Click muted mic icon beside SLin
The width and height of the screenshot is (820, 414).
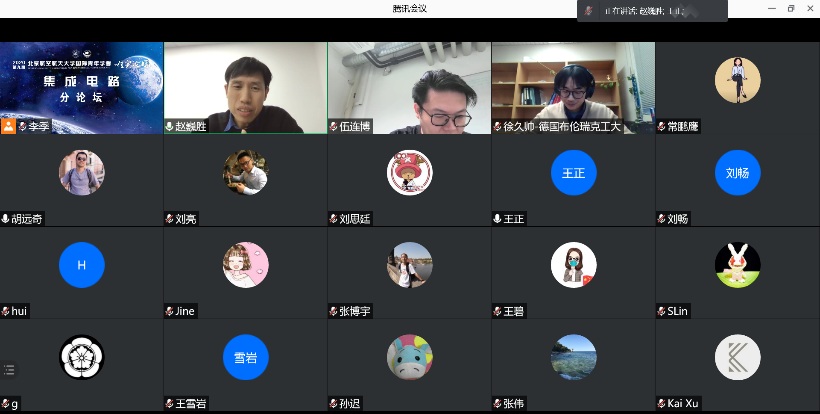tap(661, 312)
